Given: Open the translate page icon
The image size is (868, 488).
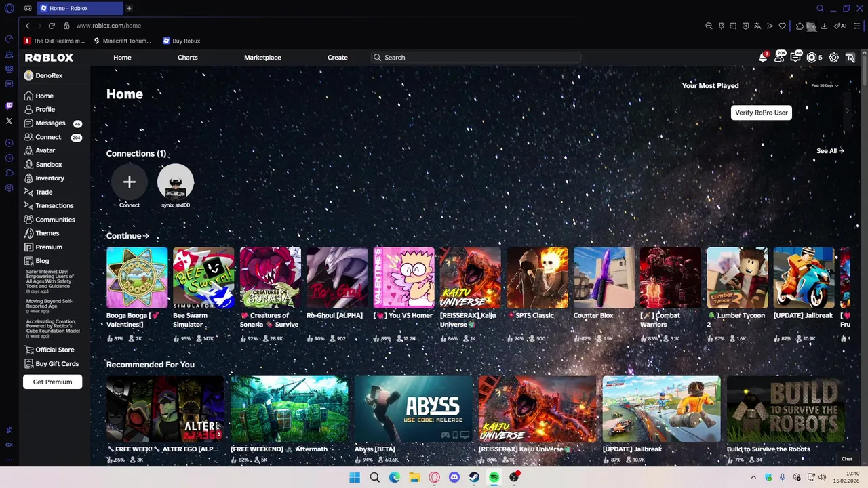Looking at the screenshot, I should [757, 26].
